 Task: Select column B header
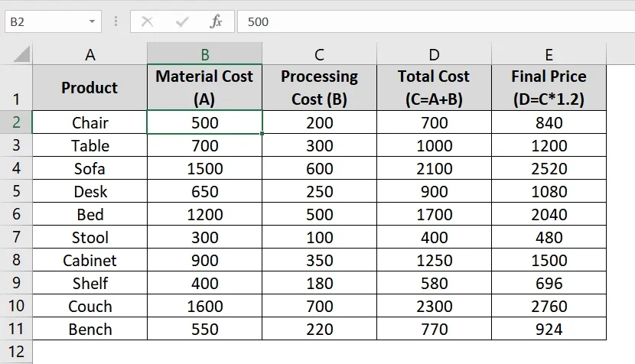[x=204, y=54]
